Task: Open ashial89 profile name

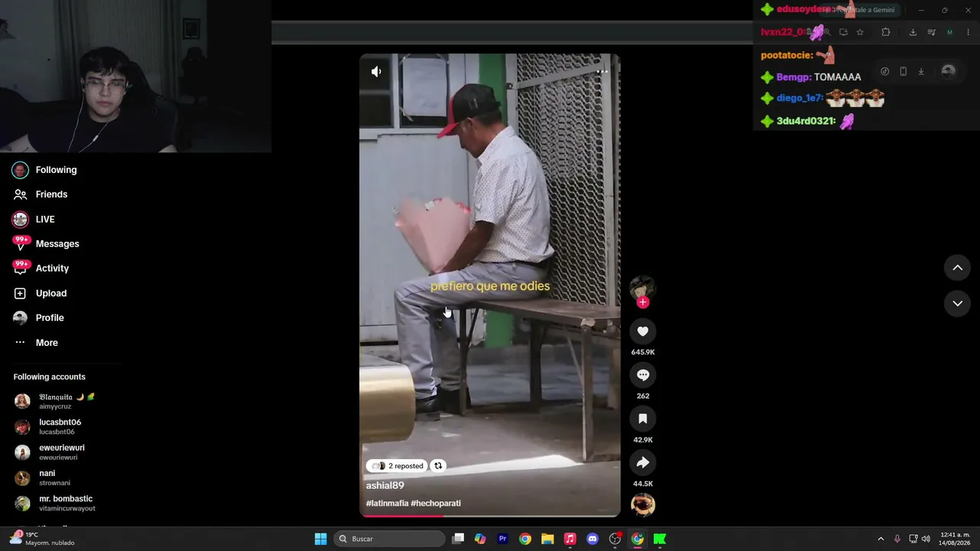Action: tap(385, 485)
